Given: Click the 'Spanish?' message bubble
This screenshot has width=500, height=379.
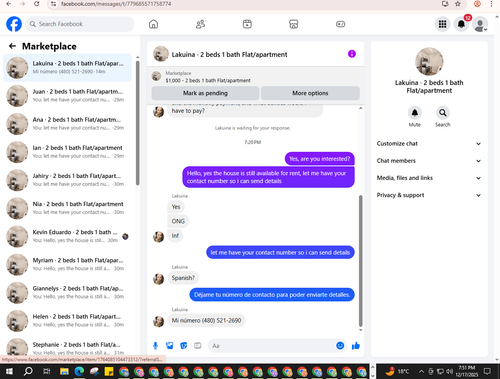Looking at the screenshot, I should coord(183,278).
